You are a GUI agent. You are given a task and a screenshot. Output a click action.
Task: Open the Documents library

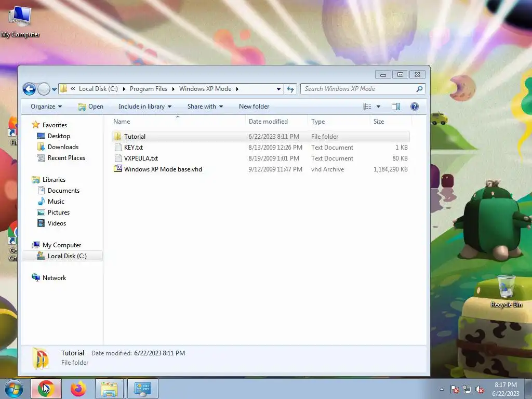point(63,190)
